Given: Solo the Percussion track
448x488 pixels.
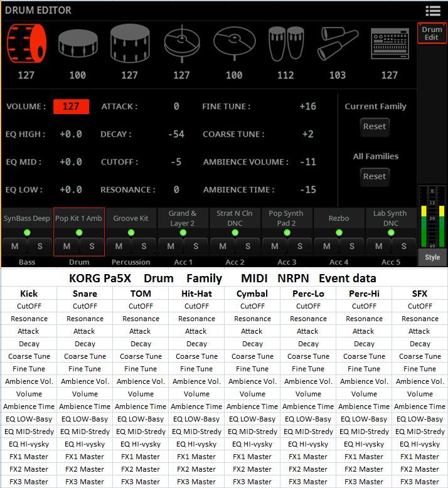Looking at the screenshot, I should click(144, 247).
